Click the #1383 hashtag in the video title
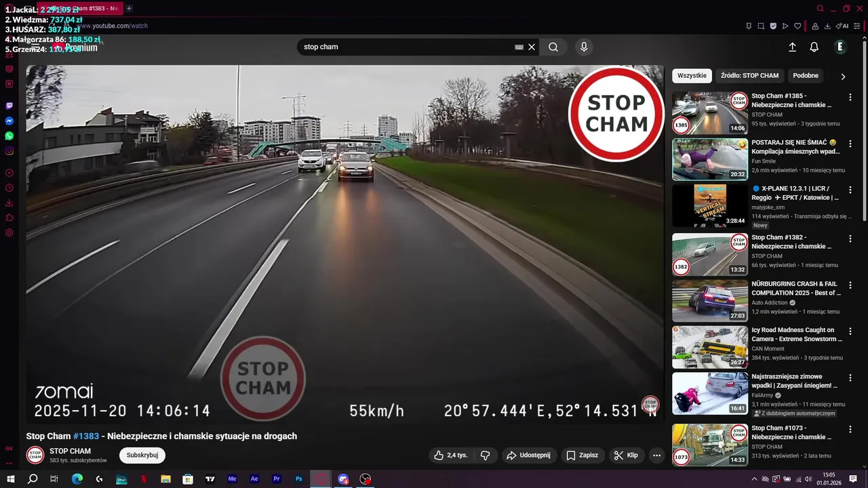This screenshot has width=868, height=488. tap(86, 436)
